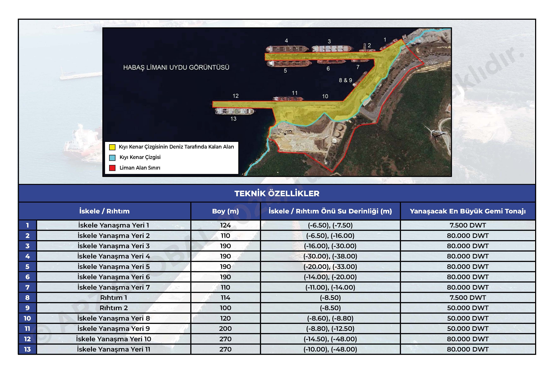This screenshot has height=392, width=554.
Task: Click the satellite map image
Action: 277,102
